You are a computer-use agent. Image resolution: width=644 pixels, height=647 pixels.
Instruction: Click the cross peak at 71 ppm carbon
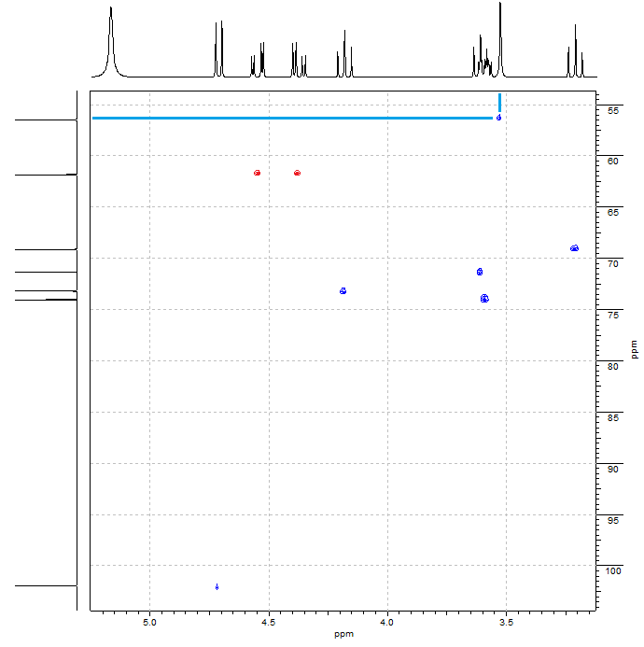480,272
